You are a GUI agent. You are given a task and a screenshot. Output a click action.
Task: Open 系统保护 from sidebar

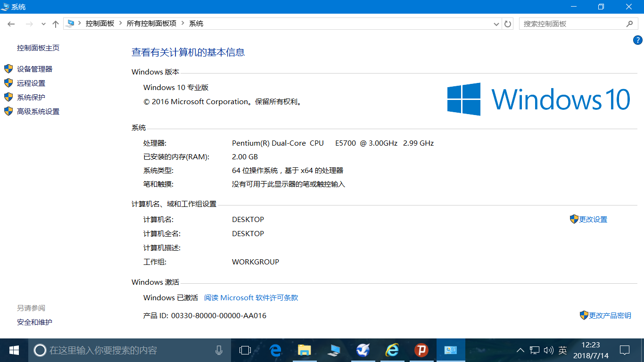(31, 97)
